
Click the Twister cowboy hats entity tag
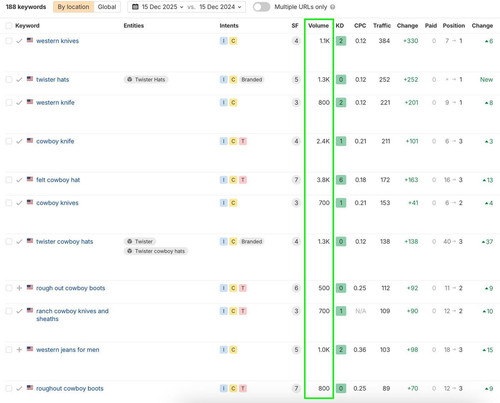[156, 251]
